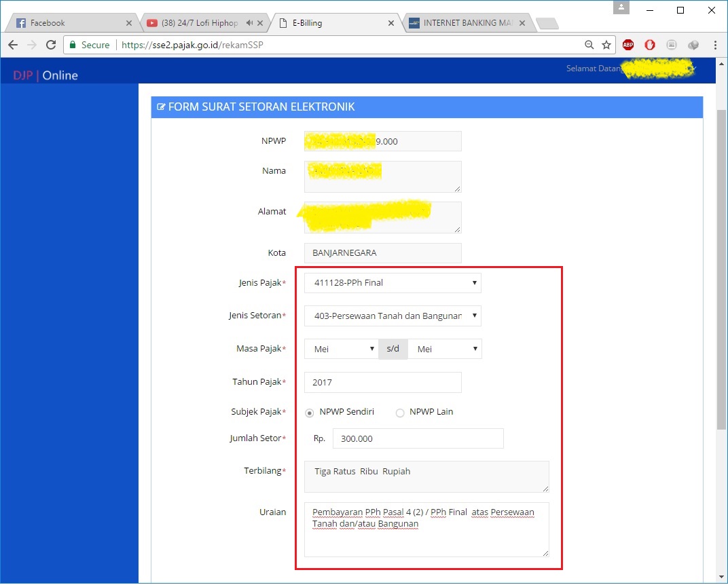The width and height of the screenshot is (728, 585).
Task: Open a new browser tab
Action: [x=547, y=23]
